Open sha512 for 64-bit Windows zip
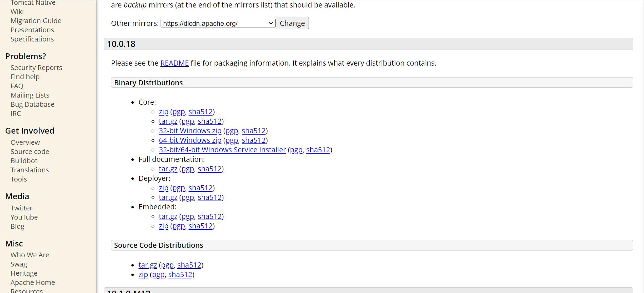The width and height of the screenshot is (644, 293). (x=254, y=140)
